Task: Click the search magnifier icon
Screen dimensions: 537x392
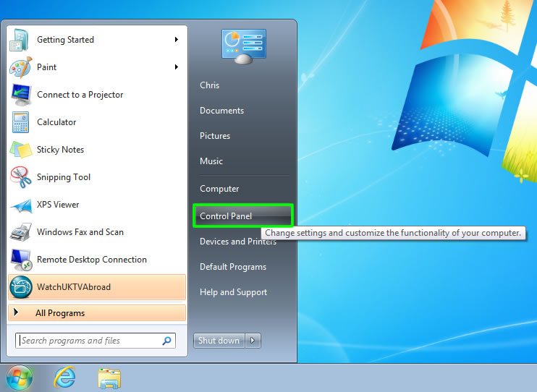Action: [166, 341]
